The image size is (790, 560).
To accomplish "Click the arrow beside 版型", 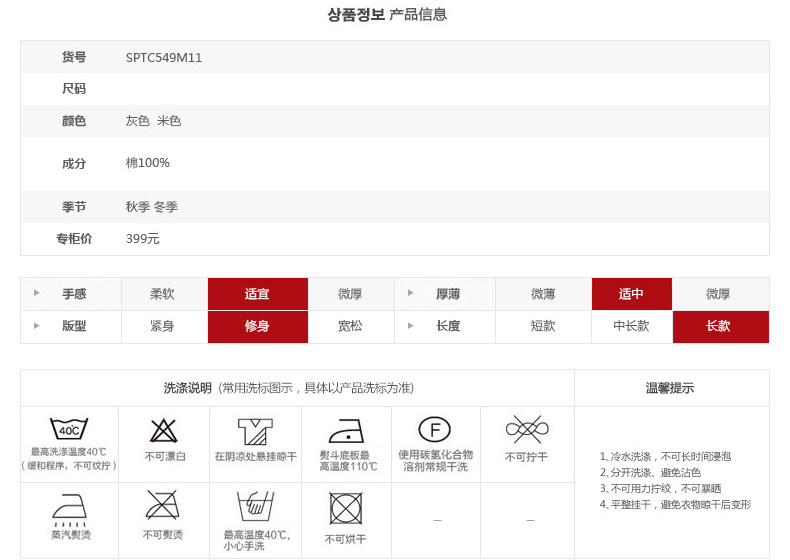I will (x=36, y=326).
